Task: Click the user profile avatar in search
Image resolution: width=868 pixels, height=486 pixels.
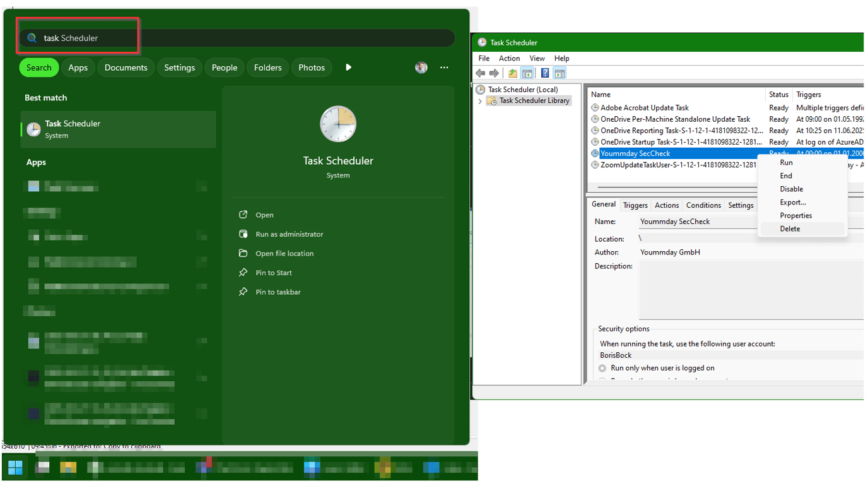Action: (421, 68)
